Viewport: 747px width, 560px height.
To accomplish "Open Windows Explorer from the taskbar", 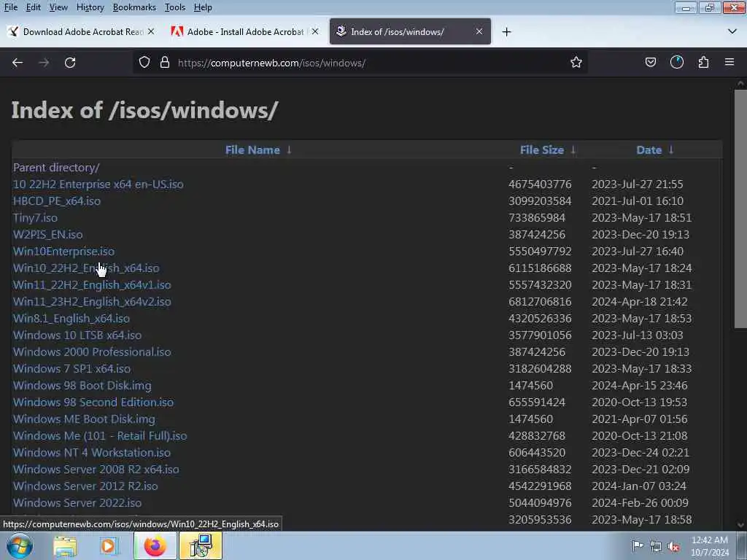I will click(65, 545).
